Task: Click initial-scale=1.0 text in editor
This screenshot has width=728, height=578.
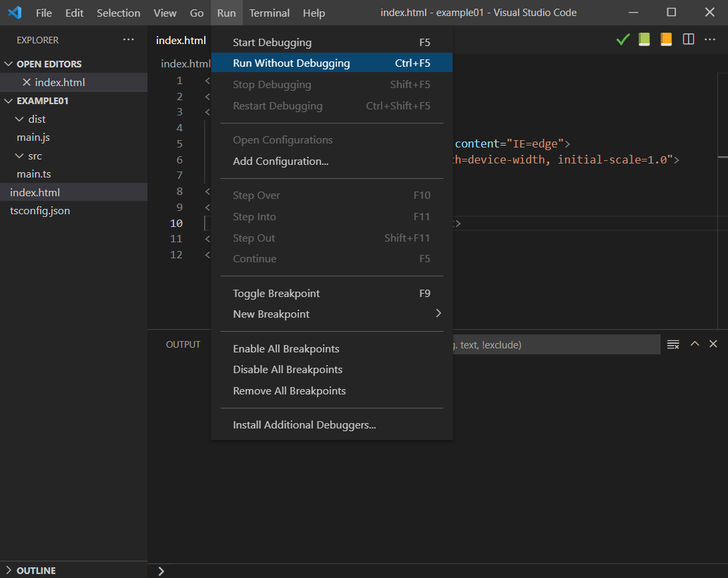Action: 612,160
